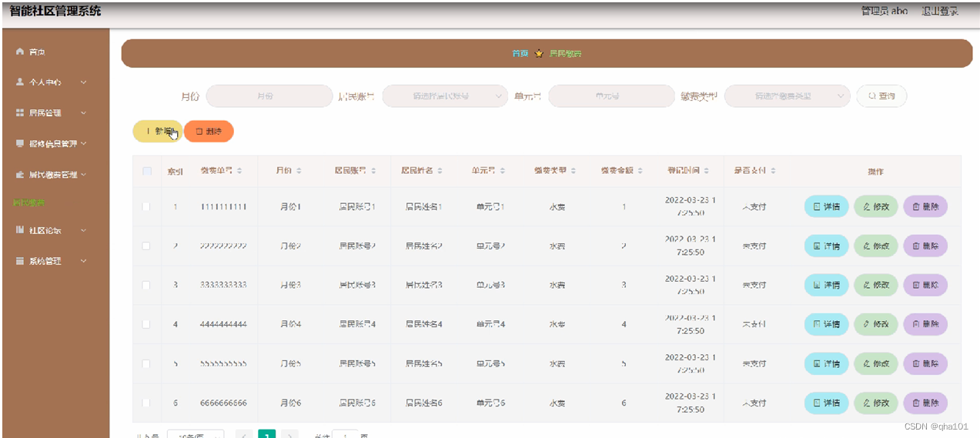Open 详情 for the 5555555555 row
The height and width of the screenshot is (438, 980).
(826, 364)
